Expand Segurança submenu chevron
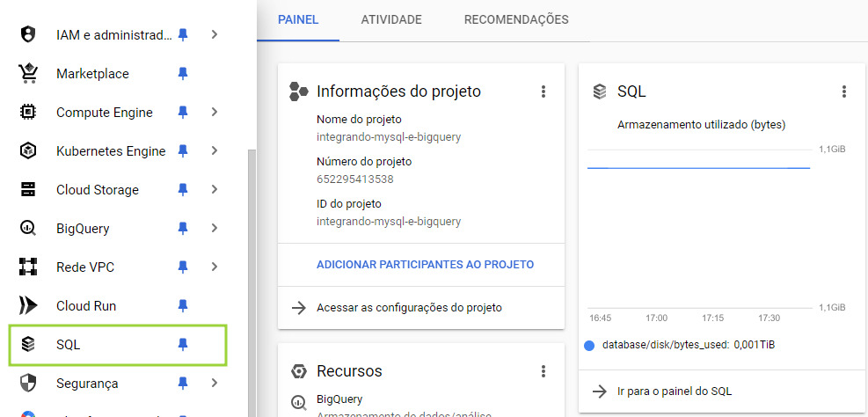This screenshot has height=417, width=868. (215, 384)
